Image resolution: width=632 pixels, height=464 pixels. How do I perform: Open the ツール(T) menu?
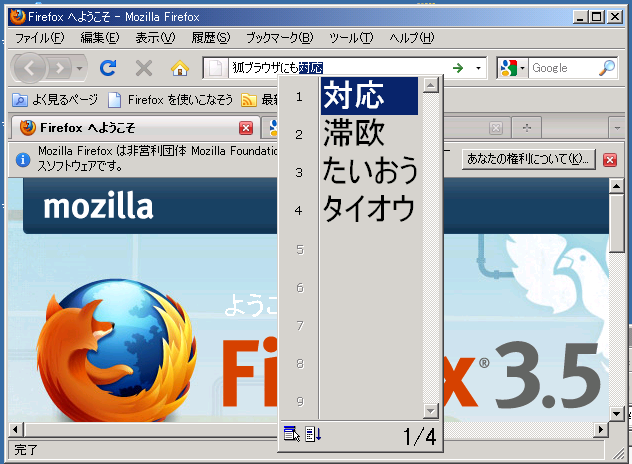tap(351, 38)
